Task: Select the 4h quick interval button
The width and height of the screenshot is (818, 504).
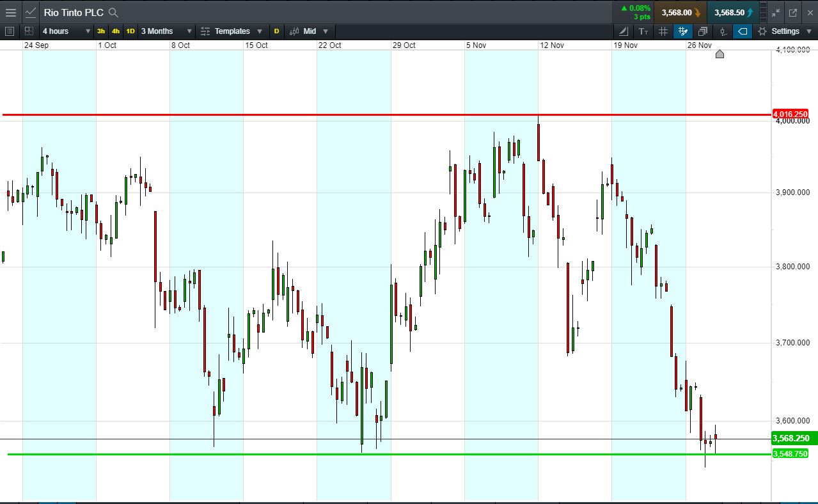Action: pos(116,31)
